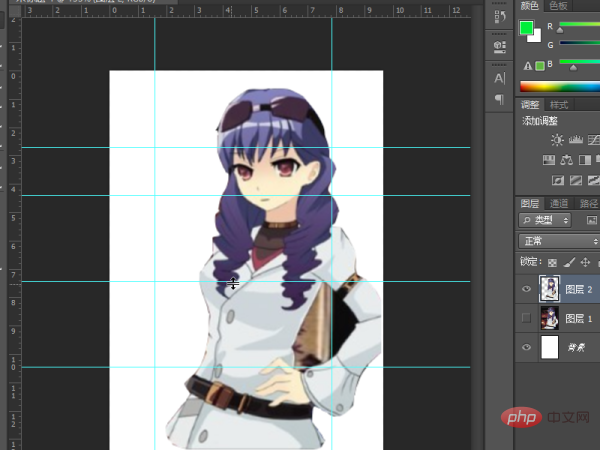Click the 图层 1 layer name
Screen dimensions: 600x450
(x=579, y=318)
